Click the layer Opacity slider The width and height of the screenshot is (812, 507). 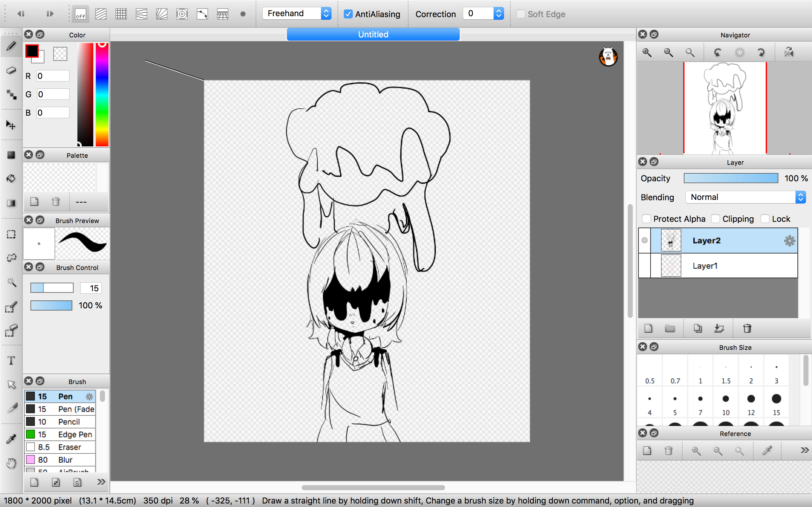click(x=731, y=178)
